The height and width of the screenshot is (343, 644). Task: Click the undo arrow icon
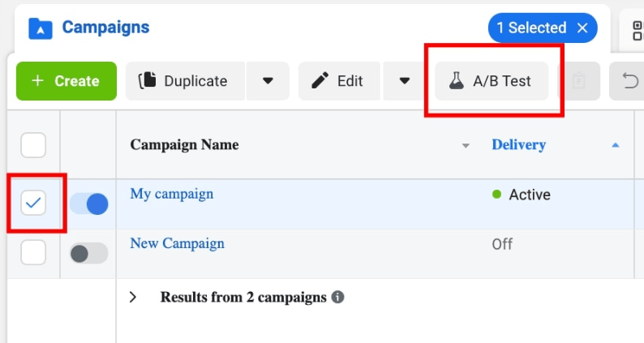click(629, 81)
